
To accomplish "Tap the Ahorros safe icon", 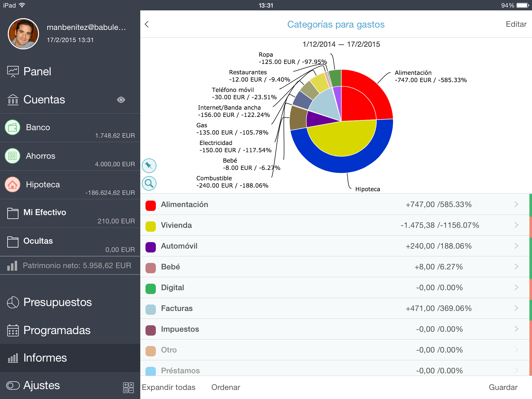I will pyautogui.click(x=12, y=156).
